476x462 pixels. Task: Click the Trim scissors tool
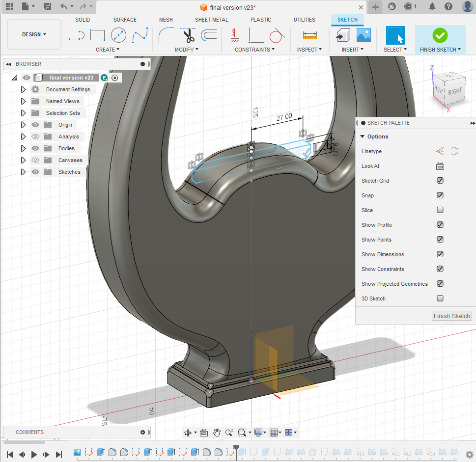pos(189,35)
